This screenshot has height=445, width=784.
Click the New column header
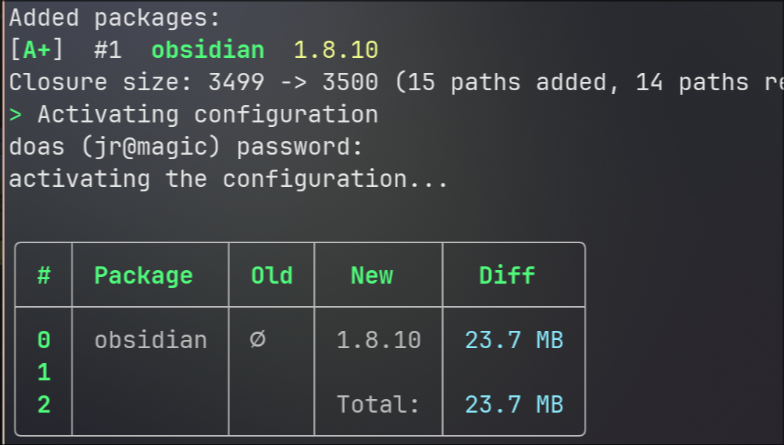pos(372,276)
